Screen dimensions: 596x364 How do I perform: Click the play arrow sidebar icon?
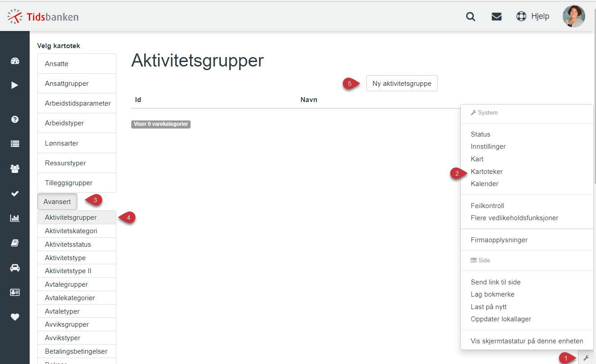click(x=15, y=85)
